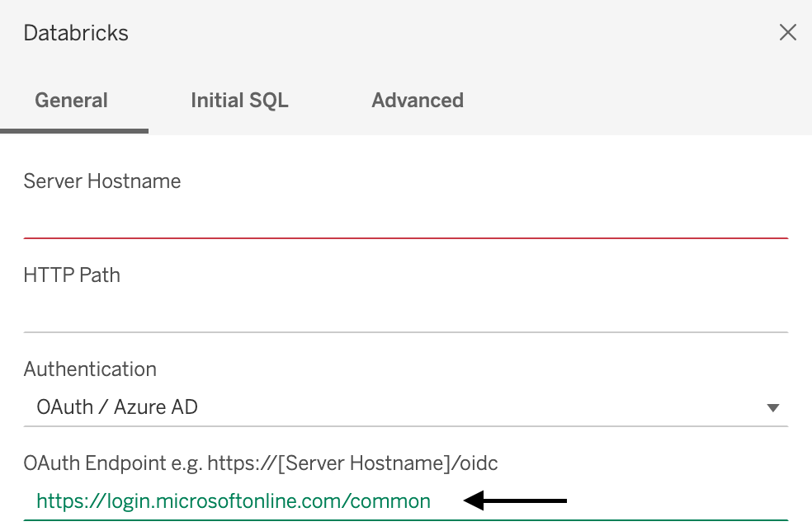
Task: Click the red underline below Server Hostname
Action: point(404,237)
